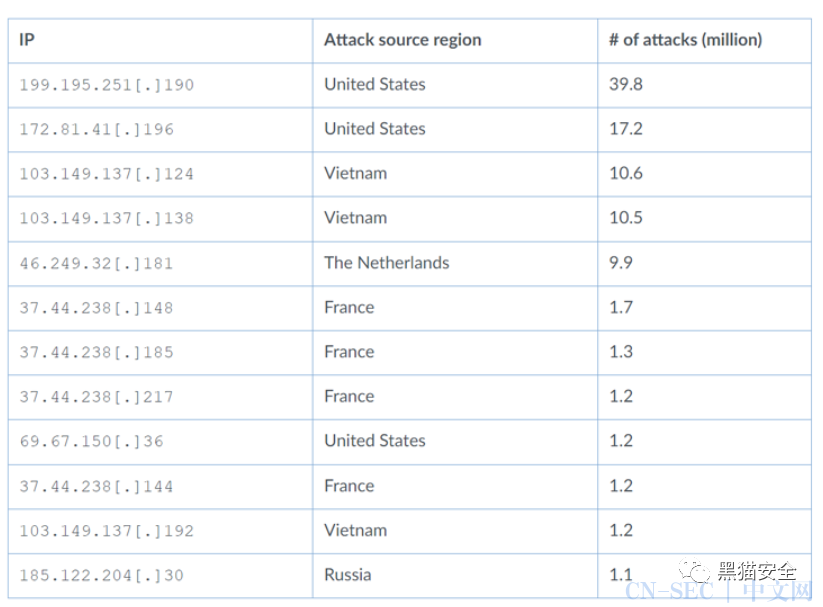
Task: Select the 39.8 attacks value
Action: click(x=626, y=84)
